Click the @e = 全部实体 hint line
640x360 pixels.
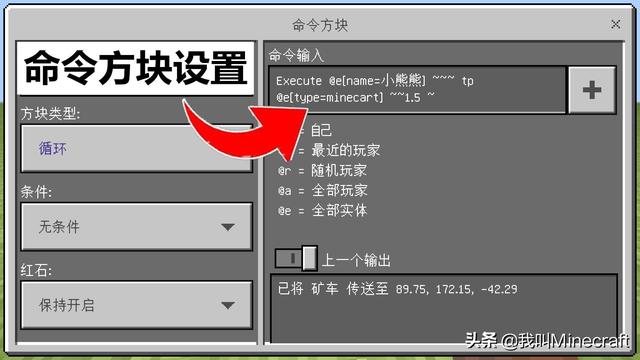[x=322, y=210]
